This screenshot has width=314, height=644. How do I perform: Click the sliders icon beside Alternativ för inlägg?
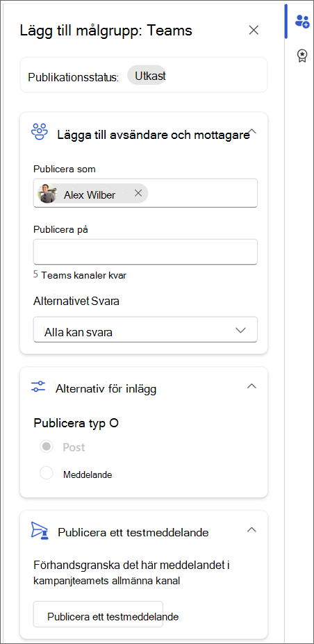[x=38, y=386]
